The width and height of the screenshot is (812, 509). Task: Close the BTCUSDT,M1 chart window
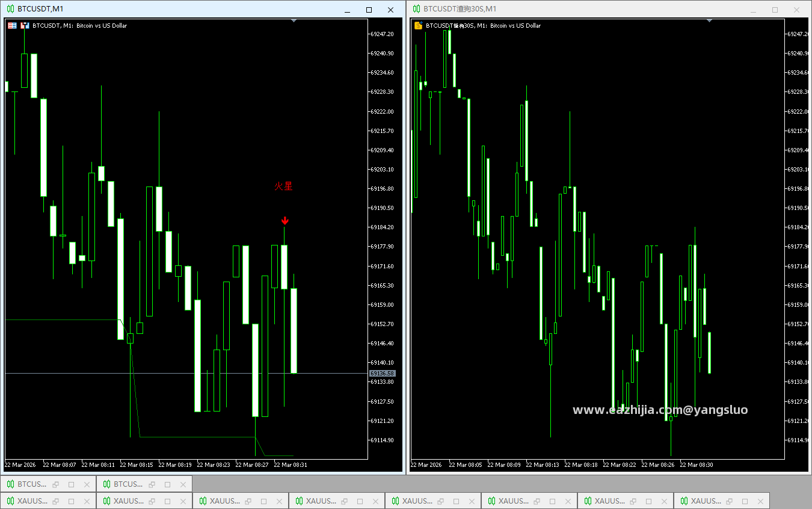(391, 10)
